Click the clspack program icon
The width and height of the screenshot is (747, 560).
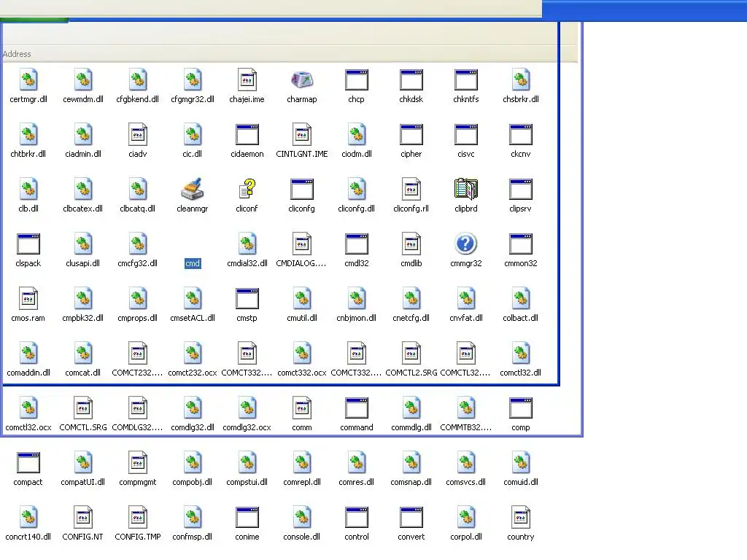(x=28, y=244)
